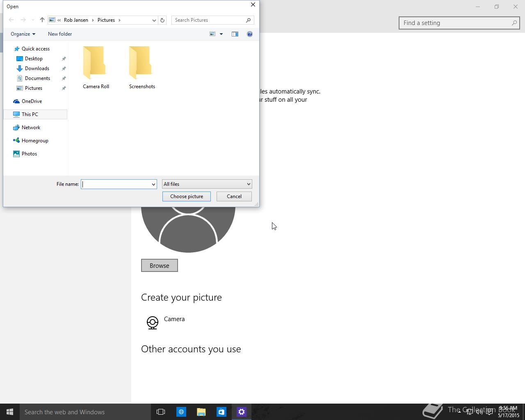This screenshot has width=525, height=420.
Task: Go back in Open dialog
Action: pyautogui.click(x=11, y=20)
